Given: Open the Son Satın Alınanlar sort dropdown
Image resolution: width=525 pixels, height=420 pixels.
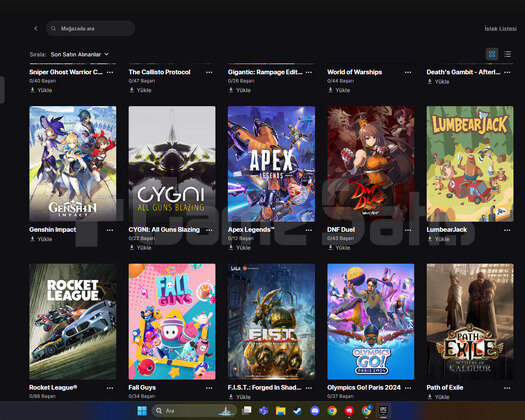Looking at the screenshot, I should click(x=80, y=54).
